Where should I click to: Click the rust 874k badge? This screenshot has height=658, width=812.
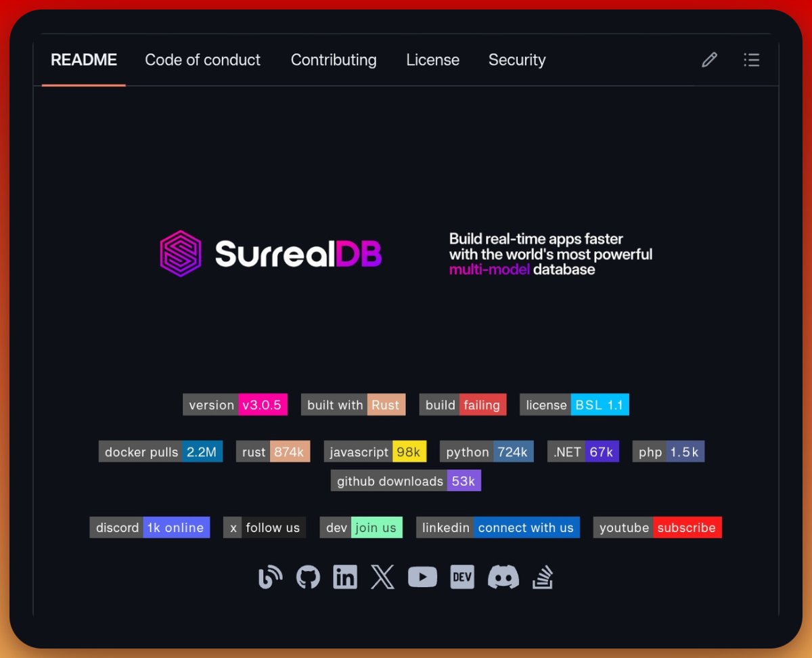click(x=273, y=452)
